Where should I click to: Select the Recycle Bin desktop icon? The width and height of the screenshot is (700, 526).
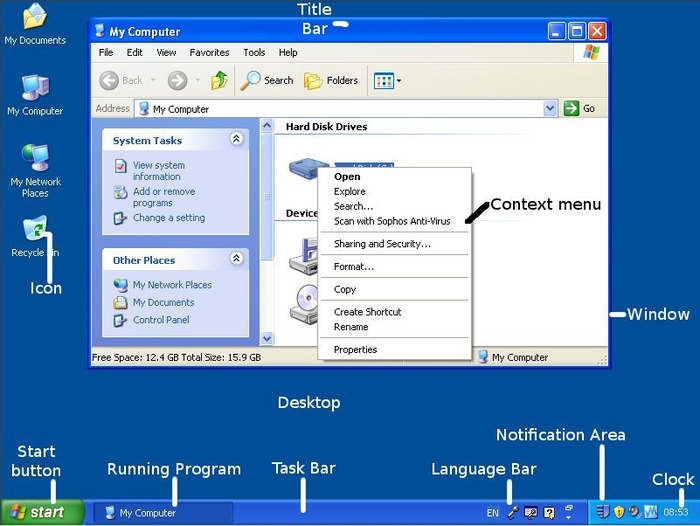point(34,230)
